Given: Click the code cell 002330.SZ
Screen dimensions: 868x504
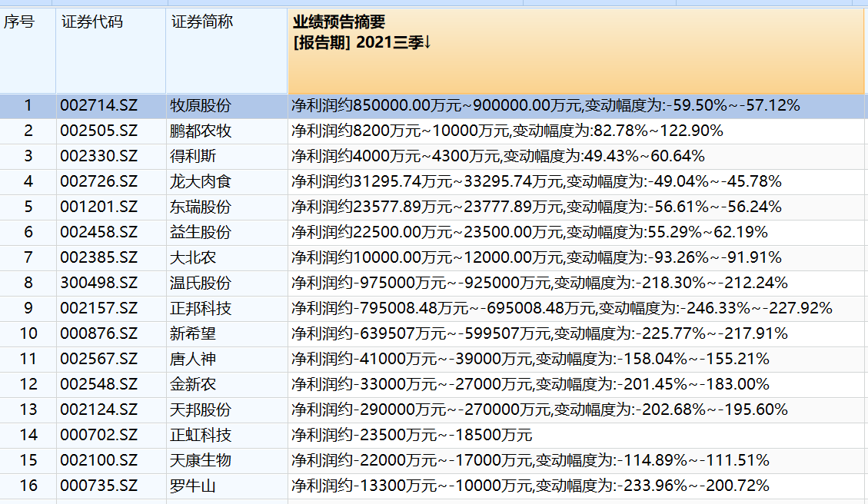Looking at the screenshot, I should [98, 156].
